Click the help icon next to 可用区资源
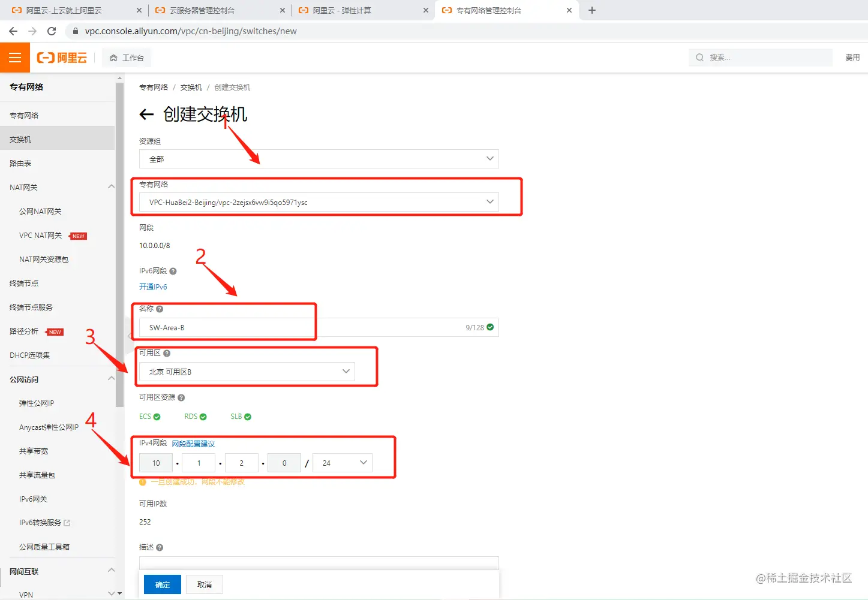The height and width of the screenshot is (600, 868). coord(181,397)
